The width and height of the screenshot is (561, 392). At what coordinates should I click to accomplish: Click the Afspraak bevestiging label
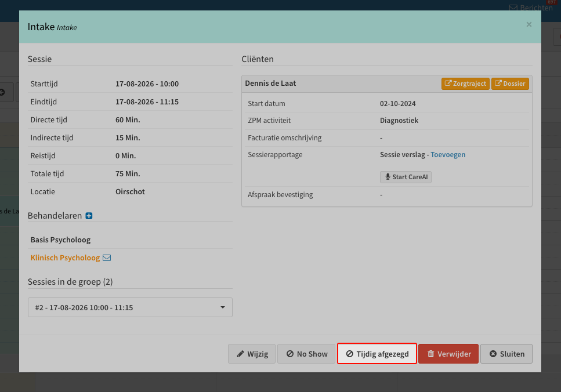pos(280,195)
